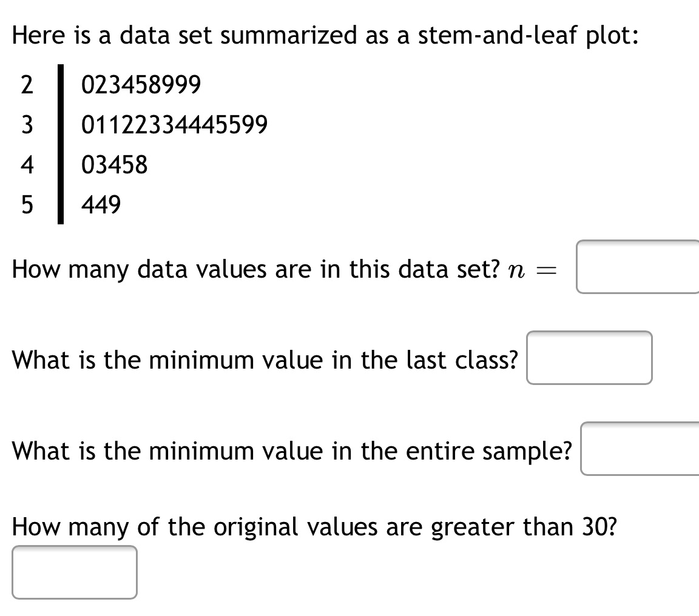Screen dimensions: 699x616
Task: Select stem row labeled 2
Action: (x=27, y=85)
